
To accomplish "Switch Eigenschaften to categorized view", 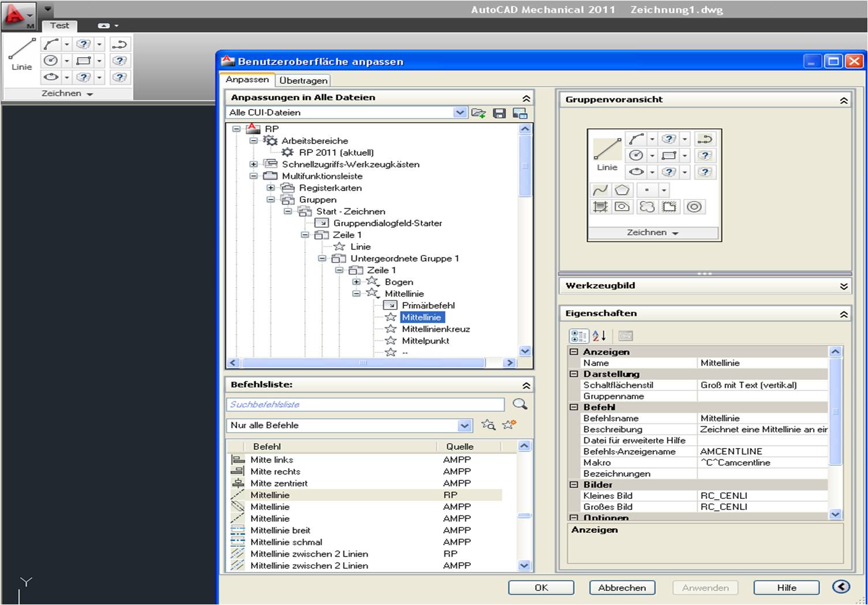I will (579, 335).
